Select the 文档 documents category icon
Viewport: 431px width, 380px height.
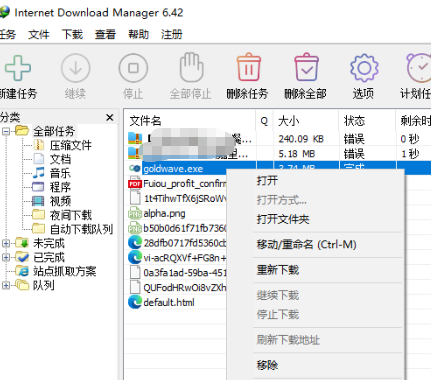coord(39,159)
